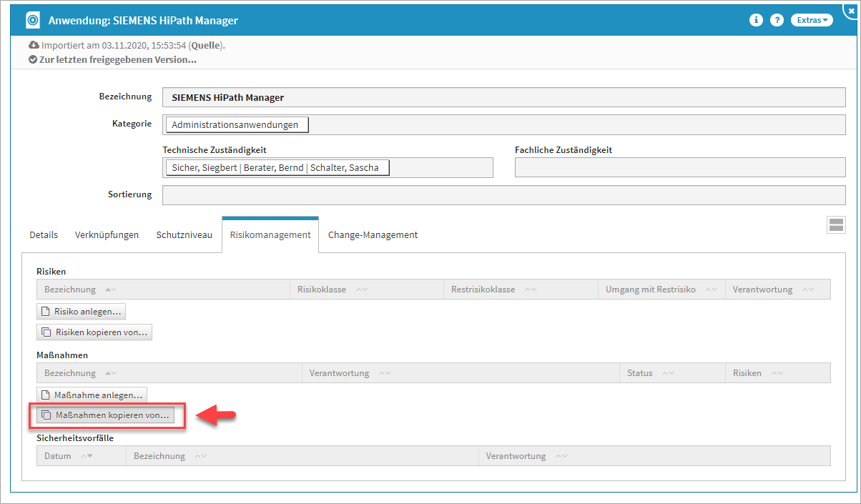Screen dimensions: 861x504
Task: Sort Maßnahmen by Status arrows
Action: 669,373
